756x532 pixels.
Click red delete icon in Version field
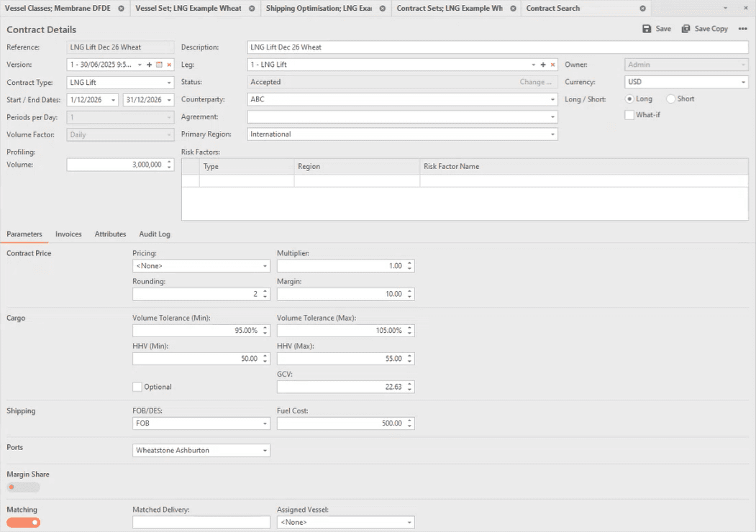click(169, 65)
